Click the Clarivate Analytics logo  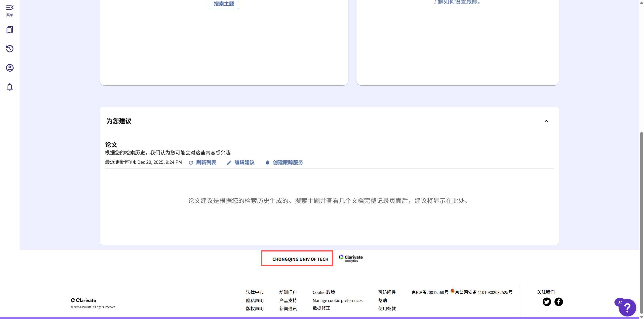point(351,258)
